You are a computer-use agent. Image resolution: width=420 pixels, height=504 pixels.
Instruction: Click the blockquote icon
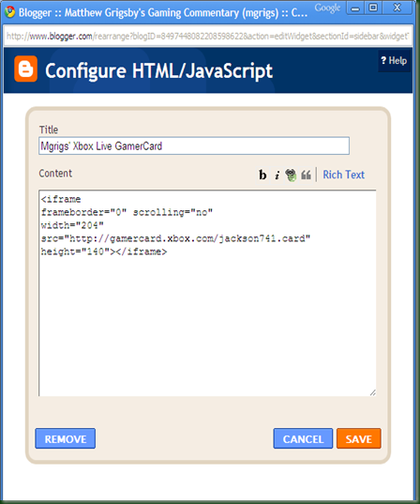pyautogui.click(x=306, y=175)
